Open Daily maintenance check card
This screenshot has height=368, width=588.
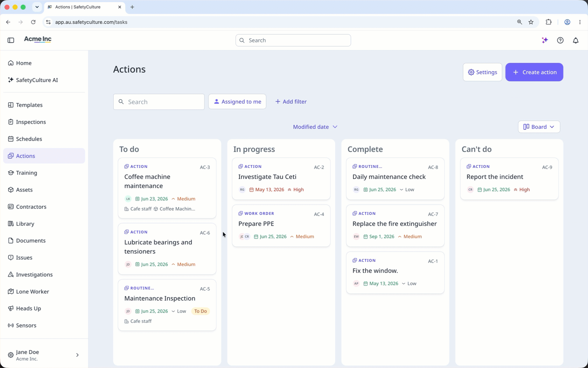395,179
